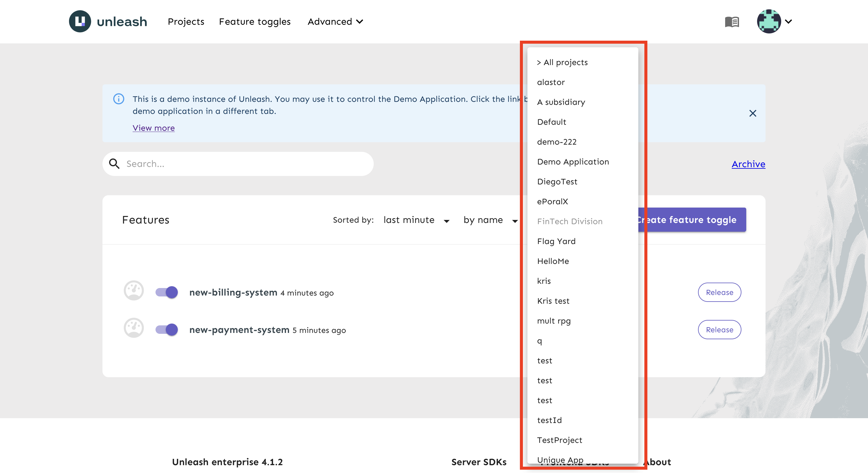The width and height of the screenshot is (868, 473).
Task: Click the info icon in demo banner
Action: click(119, 99)
